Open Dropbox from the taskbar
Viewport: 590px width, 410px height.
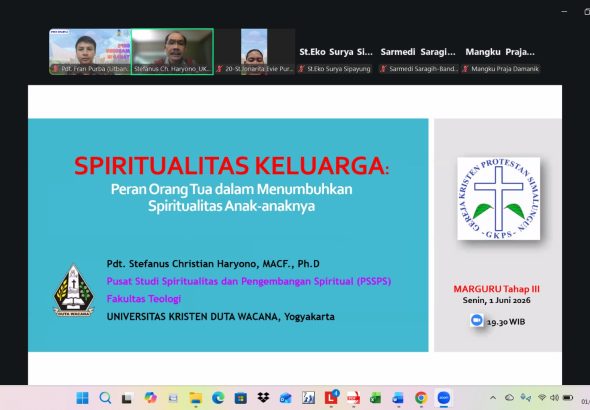[263, 398]
